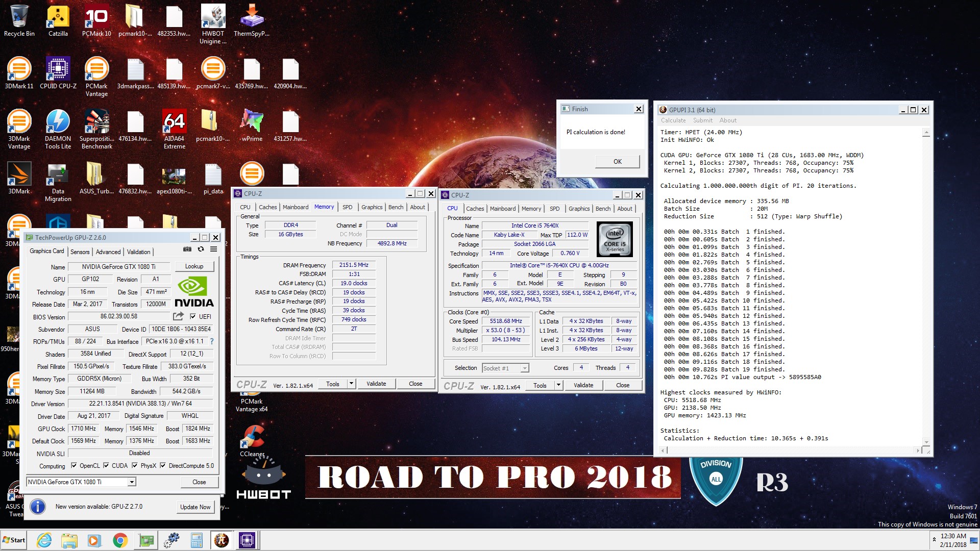Click DRAM Frequency value 2151.5 MHz

354,265
